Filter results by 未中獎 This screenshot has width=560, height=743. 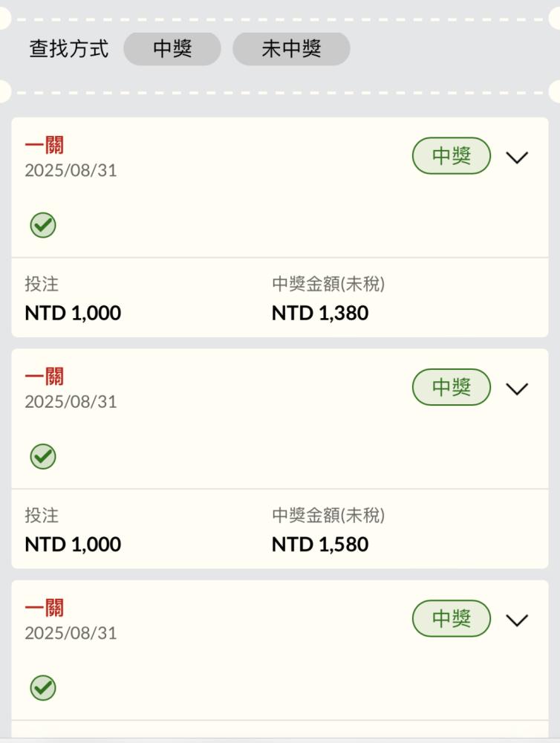[x=291, y=49]
